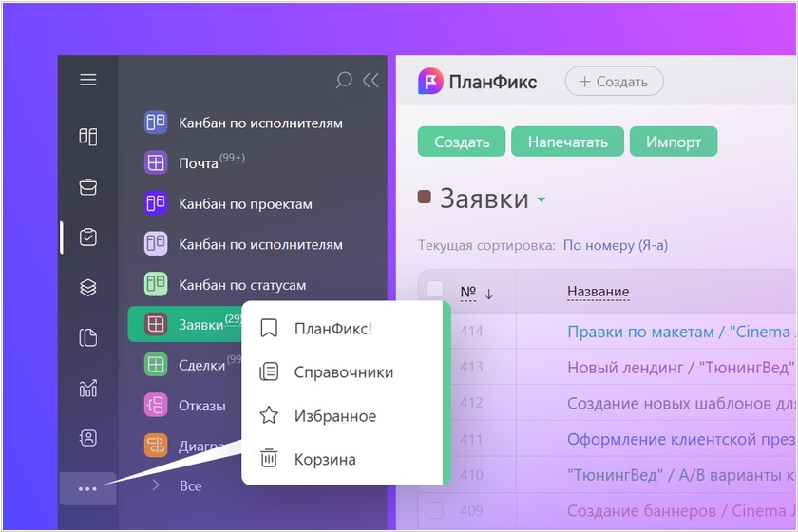
Task: Click the ПланФикс logo icon
Action: [430, 81]
